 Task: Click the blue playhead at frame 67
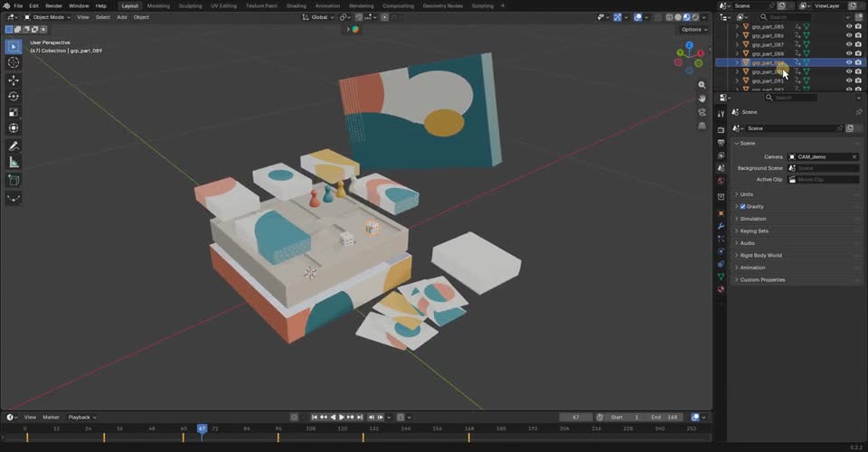coord(202,428)
